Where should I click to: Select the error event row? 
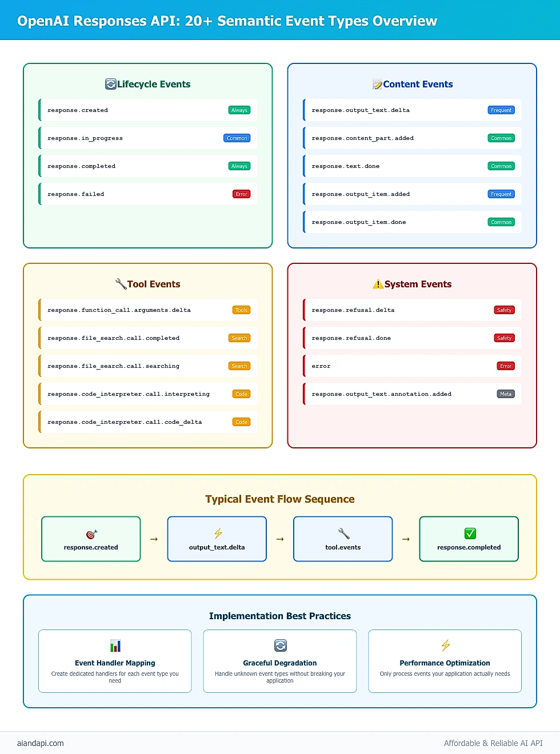point(412,366)
